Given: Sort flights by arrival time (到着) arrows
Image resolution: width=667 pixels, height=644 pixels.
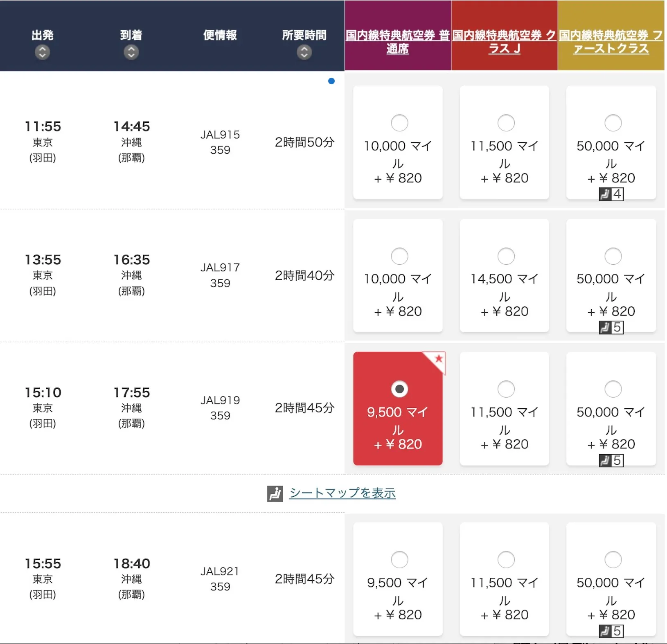Looking at the screenshot, I should (131, 52).
